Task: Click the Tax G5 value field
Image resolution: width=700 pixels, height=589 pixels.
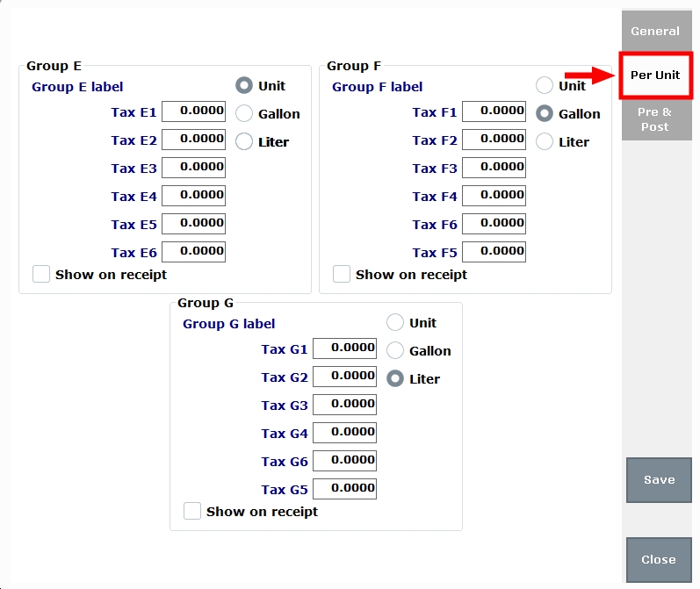Action: point(344,489)
